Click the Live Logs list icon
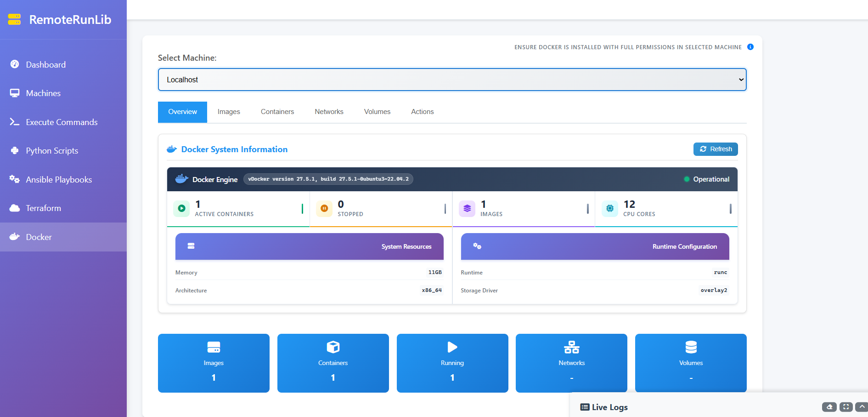 (585, 407)
